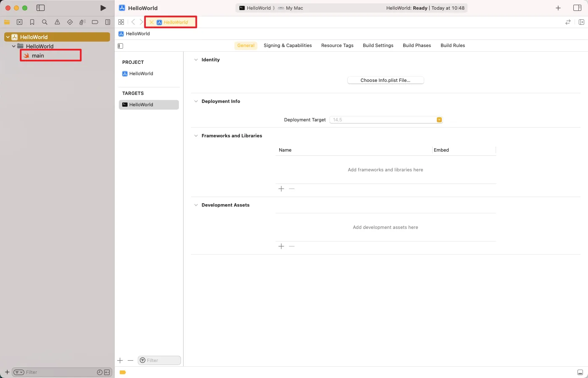Toggle the navigator sidebar in the toolbar
This screenshot has width=588, height=378.
40,8
